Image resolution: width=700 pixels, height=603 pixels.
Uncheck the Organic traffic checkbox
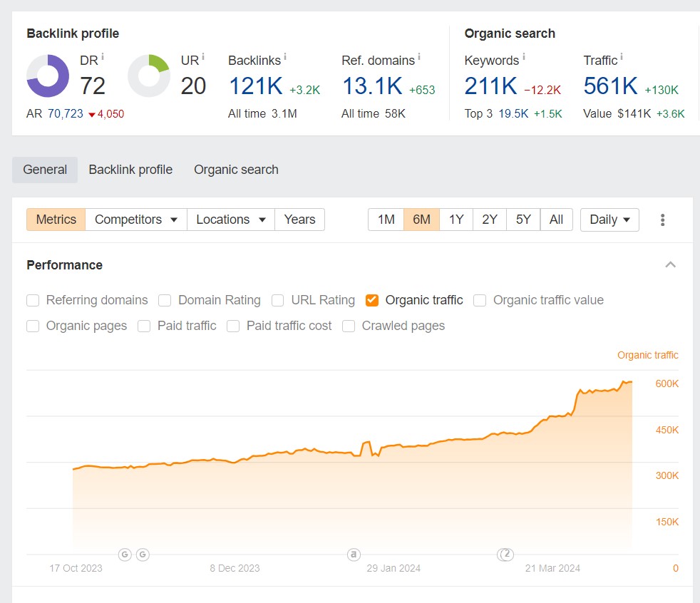[x=372, y=300]
